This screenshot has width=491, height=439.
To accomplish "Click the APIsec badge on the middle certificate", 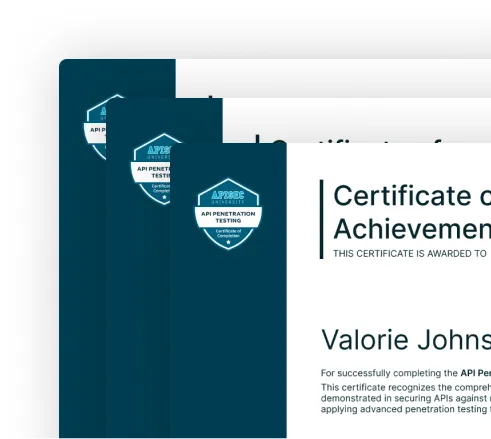I will (x=150, y=169).
